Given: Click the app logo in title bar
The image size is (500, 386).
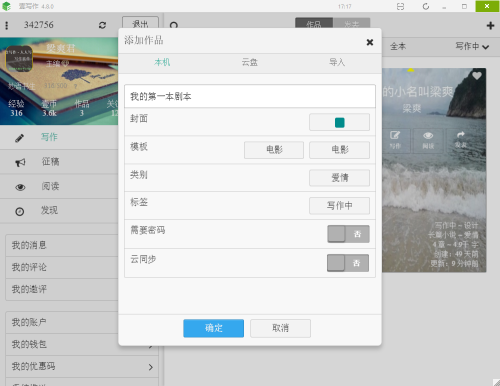Looking at the screenshot, I should point(6,6).
